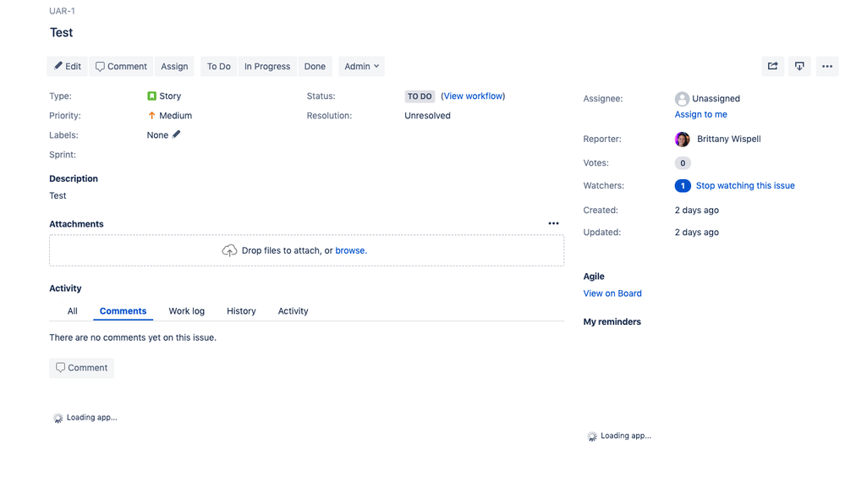Click Brittany Wispell's avatar
This screenshot has height=504, width=845.
(x=683, y=139)
